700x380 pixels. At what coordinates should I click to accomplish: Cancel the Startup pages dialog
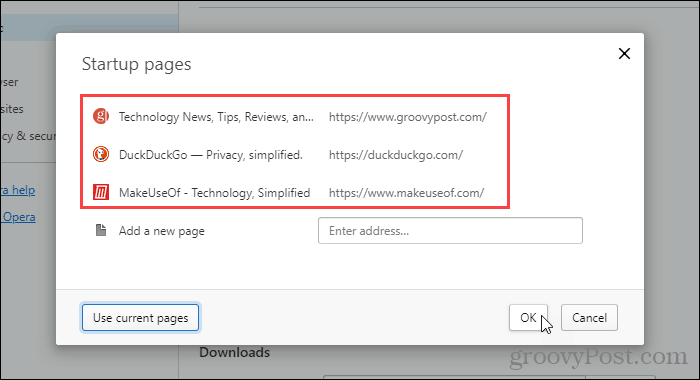tap(589, 317)
